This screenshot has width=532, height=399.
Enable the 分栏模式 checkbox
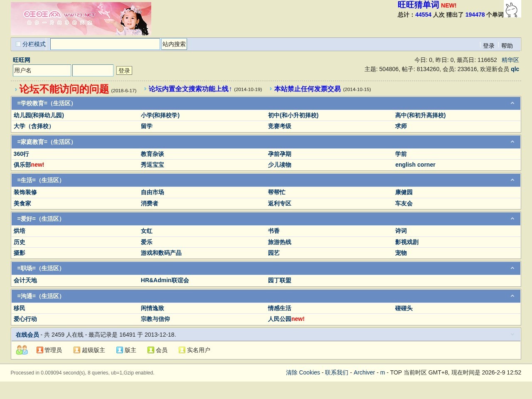tap(18, 44)
